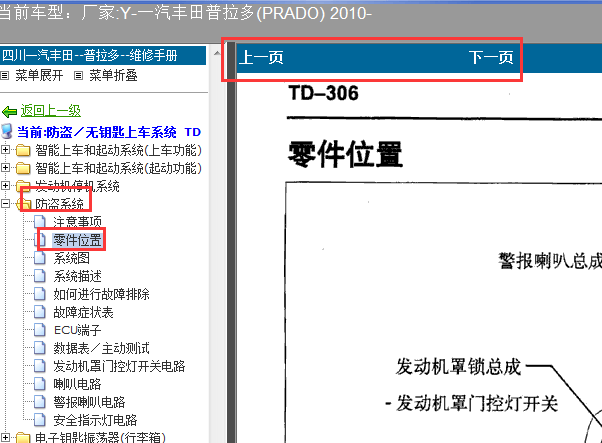The width and height of the screenshot is (602, 443).
Task: Select 智能上车和起动系统(上车功能) tree item
Action: click(x=118, y=150)
